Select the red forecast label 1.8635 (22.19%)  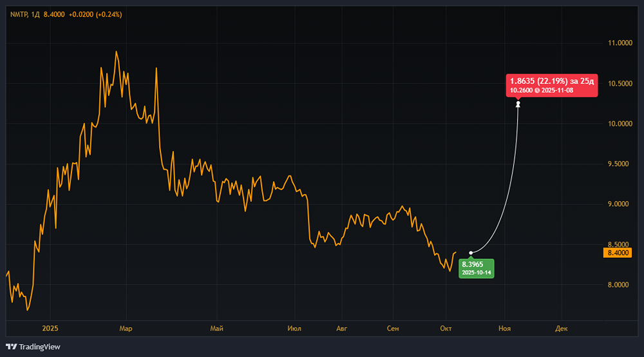552,86
